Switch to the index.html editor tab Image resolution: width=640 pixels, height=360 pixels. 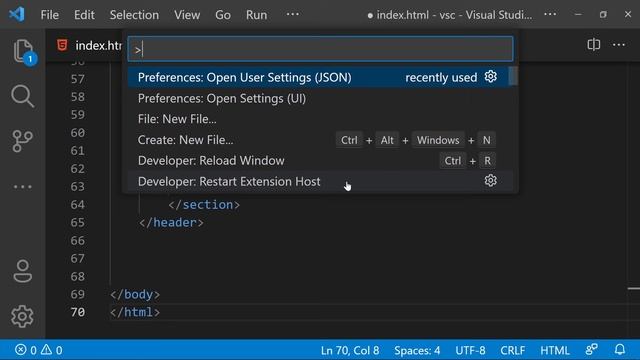[x=89, y=45]
